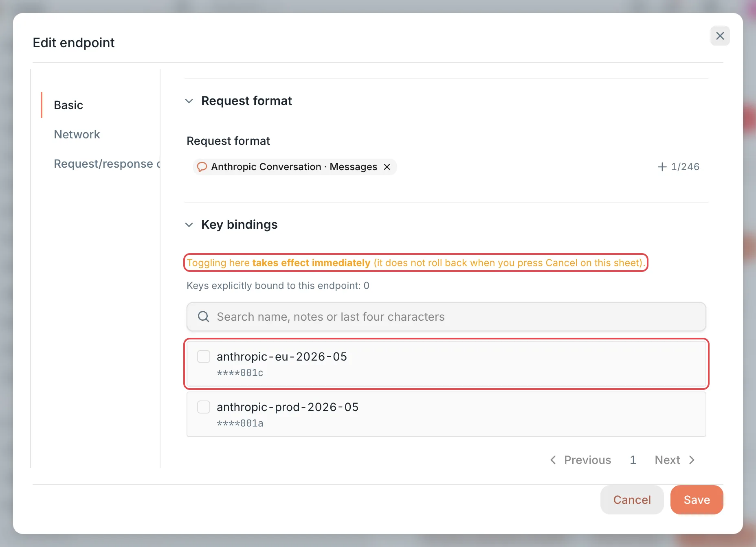
Task: Click the Edit endpoint title
Action: click(74, 43)
